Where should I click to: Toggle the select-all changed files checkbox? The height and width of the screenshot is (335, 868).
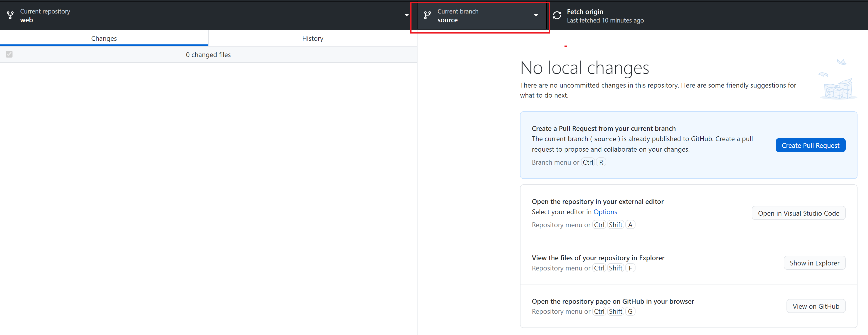tap(9, 54)
